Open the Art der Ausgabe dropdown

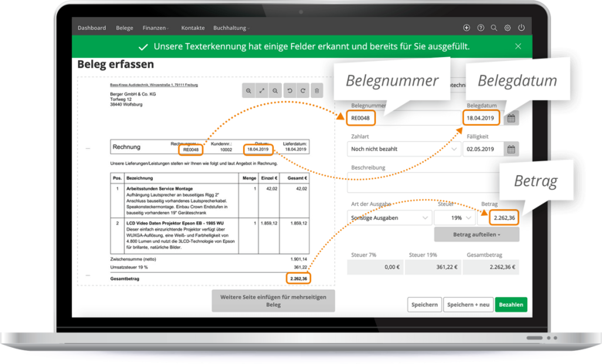(x=389, y=218)
